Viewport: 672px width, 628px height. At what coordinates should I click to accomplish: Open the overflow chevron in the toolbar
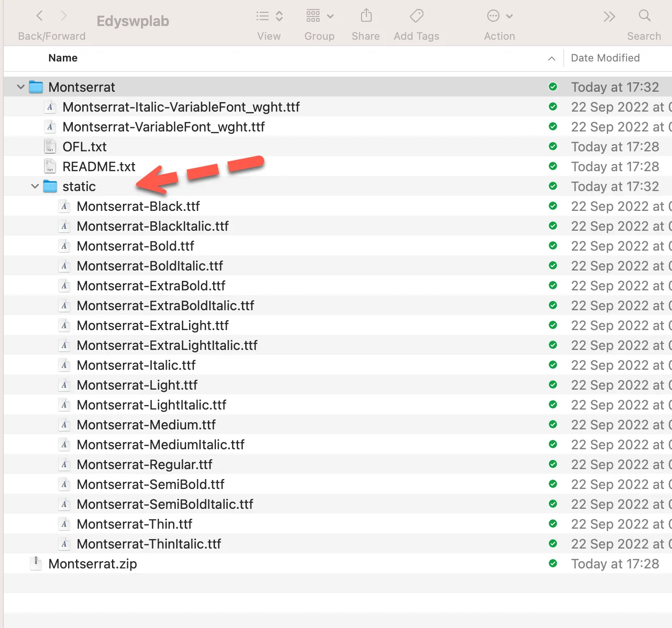click(609, 16)
